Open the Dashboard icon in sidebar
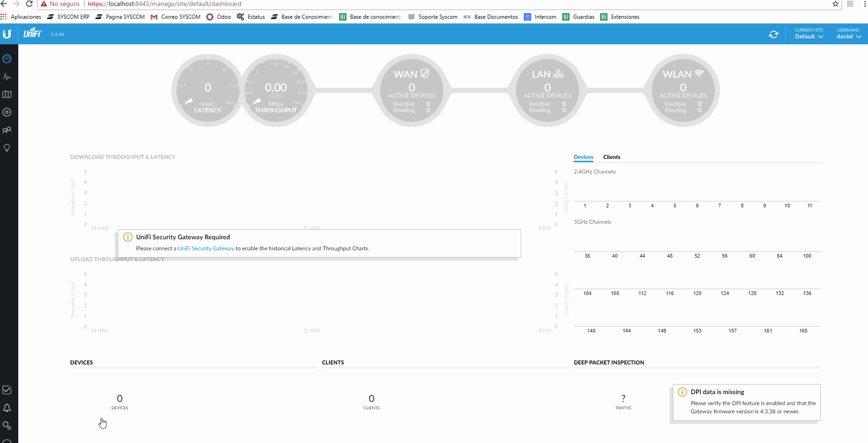 click(x=7, y=58)
